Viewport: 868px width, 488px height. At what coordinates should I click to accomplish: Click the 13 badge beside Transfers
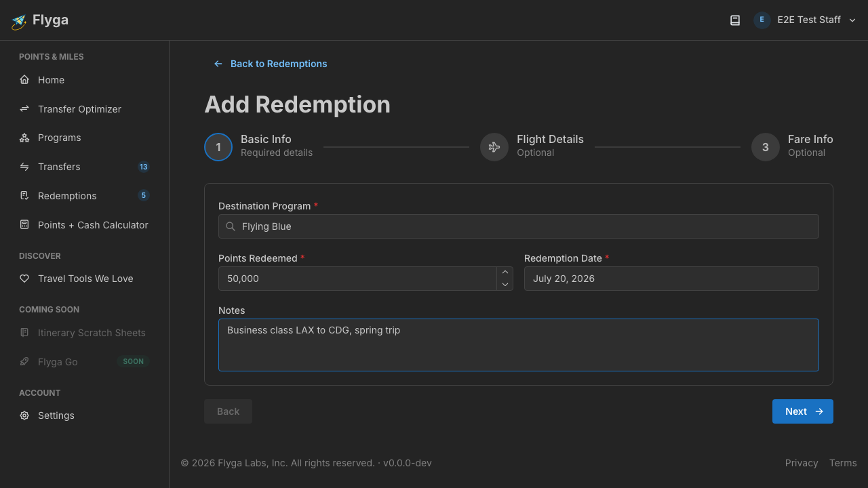tap(143, 167)
